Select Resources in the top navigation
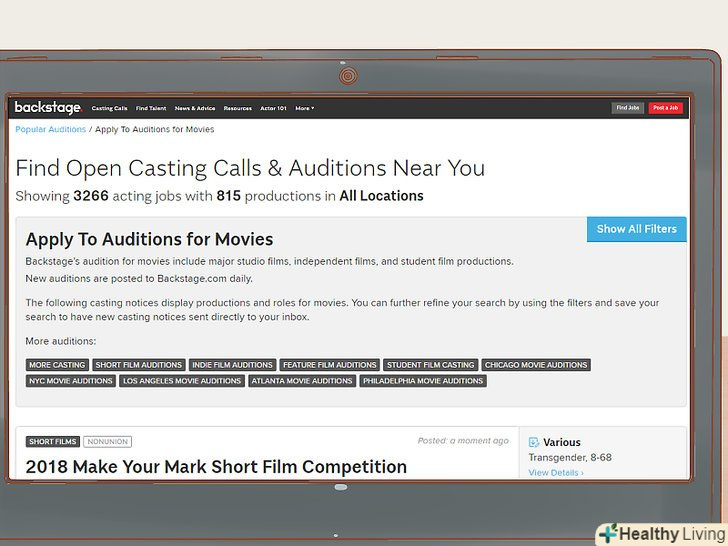The image size is (728, 546). coord(238,108)
